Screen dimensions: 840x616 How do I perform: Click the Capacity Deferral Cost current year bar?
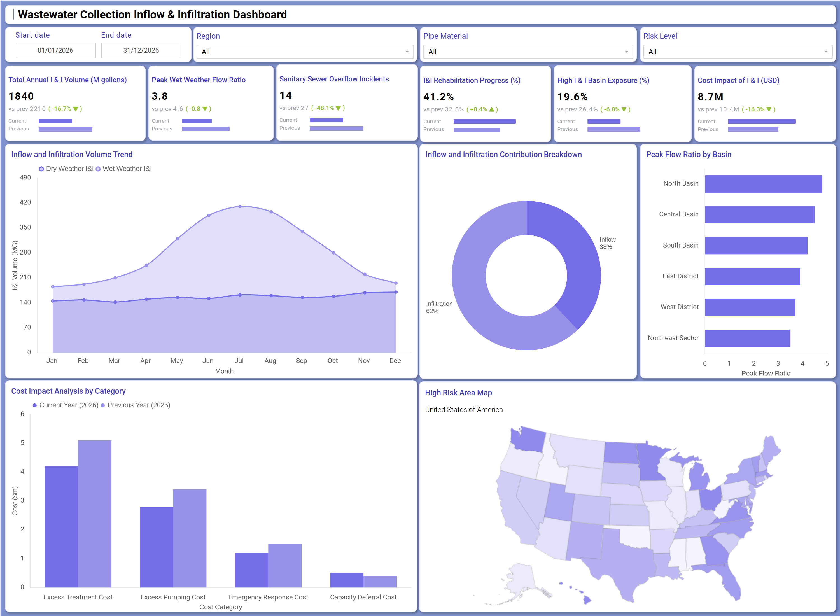pos(346,580)
